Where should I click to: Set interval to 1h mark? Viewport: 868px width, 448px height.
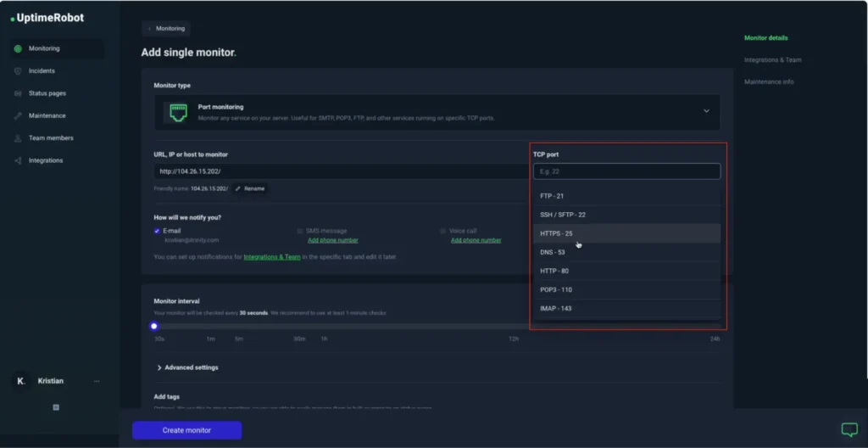pos(324,339)
